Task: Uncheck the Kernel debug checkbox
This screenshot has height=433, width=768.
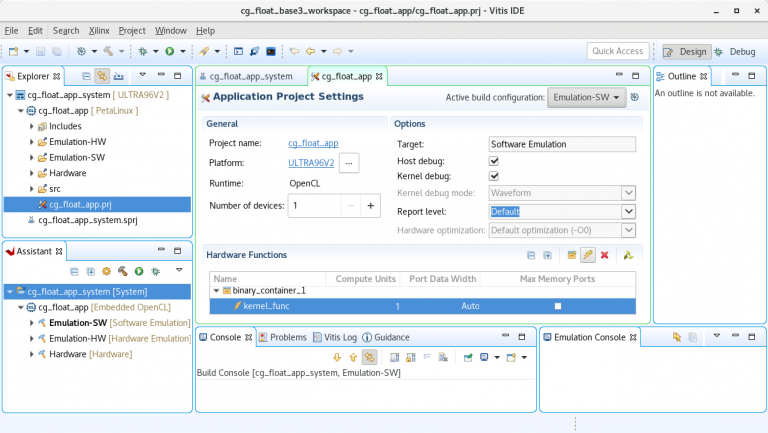Action: pyautogui.click(x=494, y=177)
